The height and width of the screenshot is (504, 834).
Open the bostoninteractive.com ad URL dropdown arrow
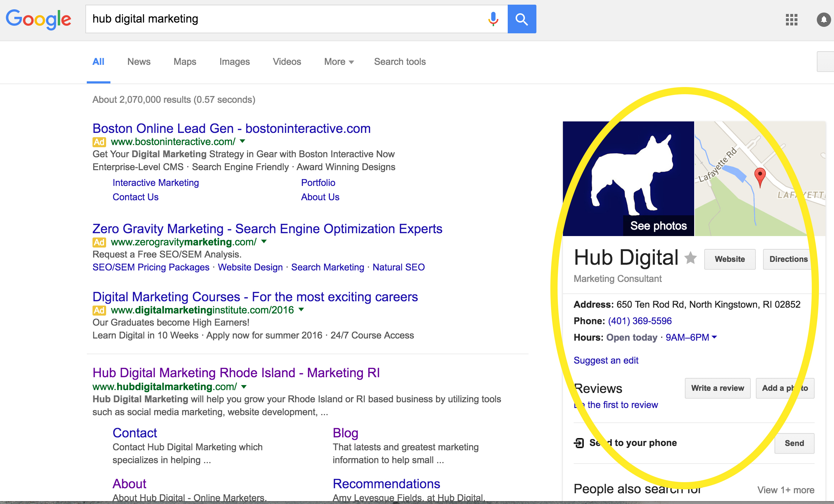click(243, 141)
